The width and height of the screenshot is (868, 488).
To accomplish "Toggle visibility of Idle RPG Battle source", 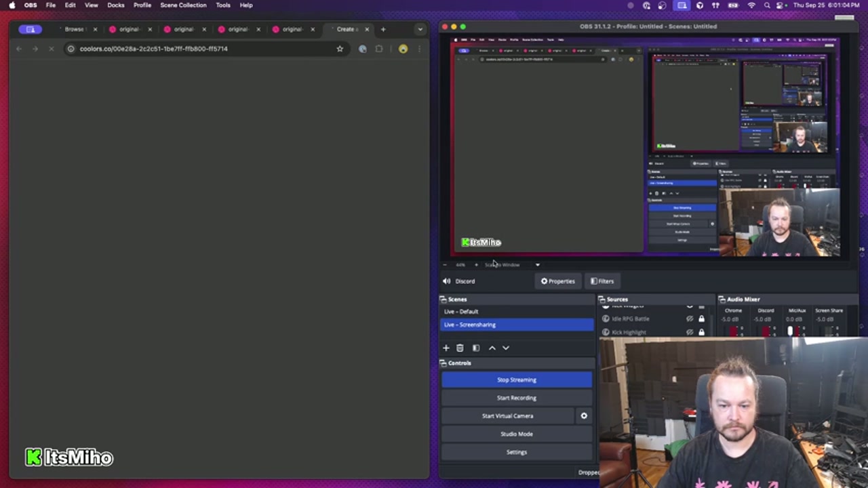I will click(690, 319).
